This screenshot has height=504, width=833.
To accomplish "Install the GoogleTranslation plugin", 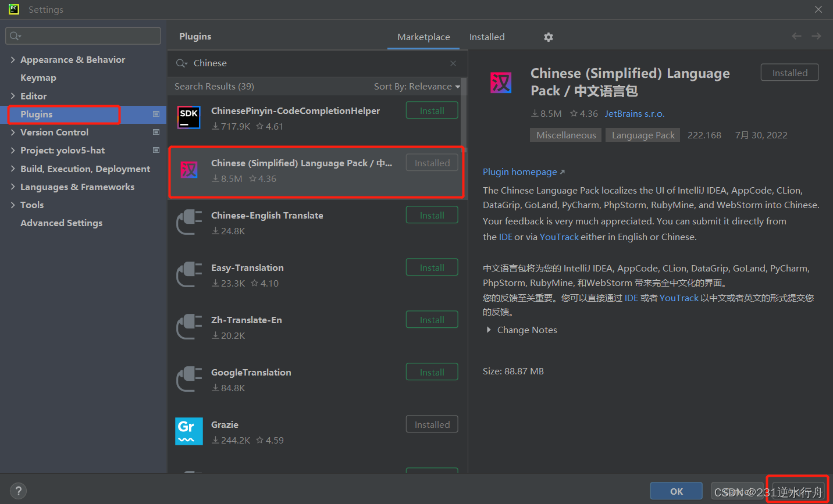I will [x=432, y=372].
